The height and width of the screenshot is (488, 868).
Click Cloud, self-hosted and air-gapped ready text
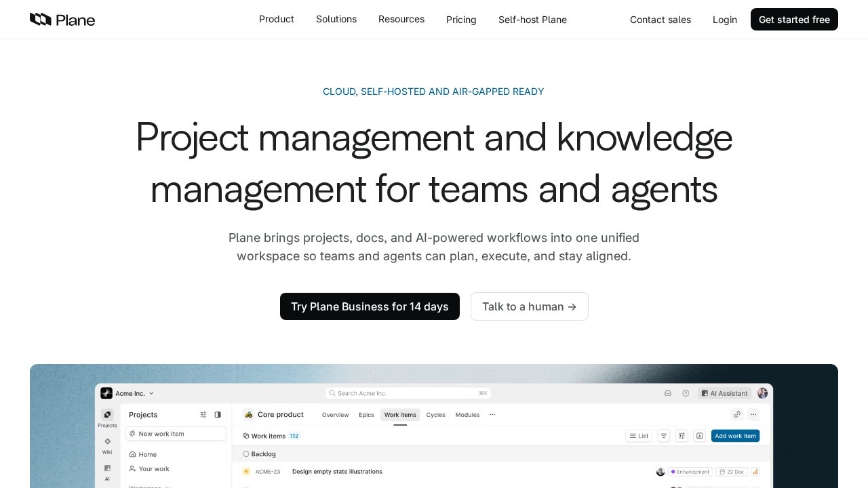pos(433,91)
